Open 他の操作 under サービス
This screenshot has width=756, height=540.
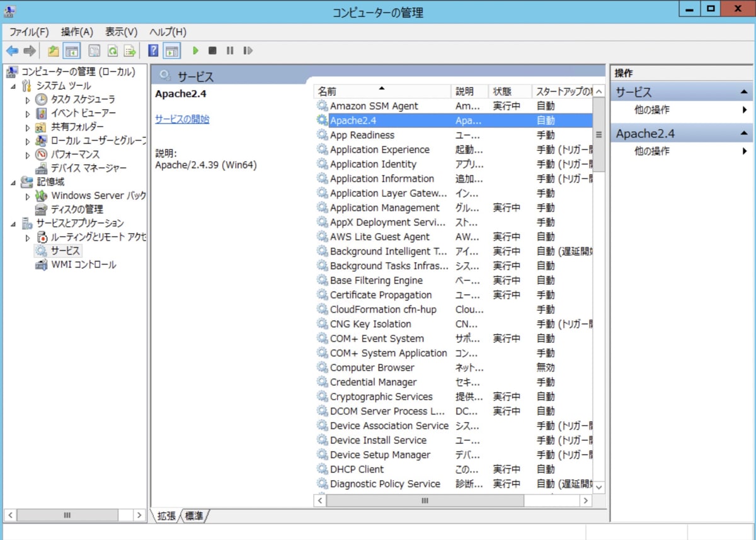(x=652, y=110)
